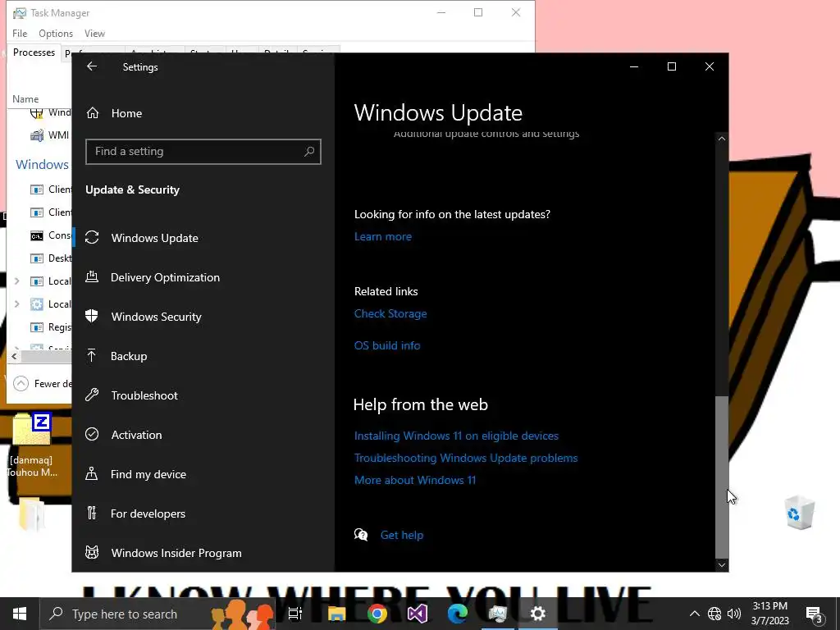The width and height of the screenshot is (840, 630).
Task: Open Visual Studio from the taskbar
Action: pos(418,614)
